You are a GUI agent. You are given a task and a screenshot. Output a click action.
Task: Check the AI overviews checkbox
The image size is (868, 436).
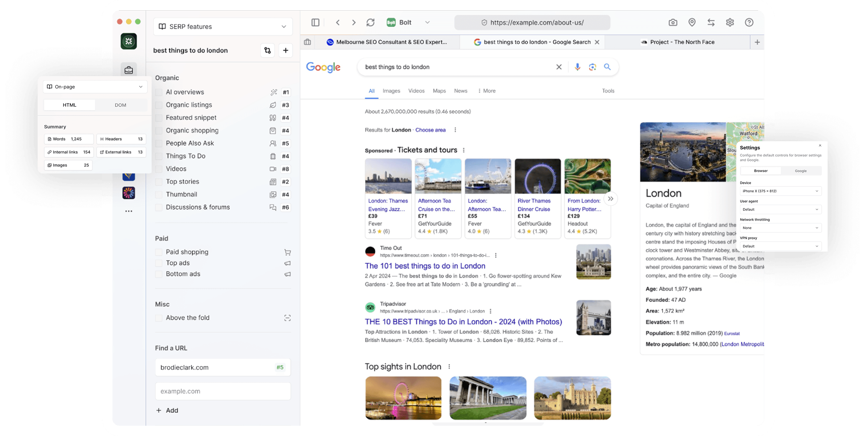159,92
